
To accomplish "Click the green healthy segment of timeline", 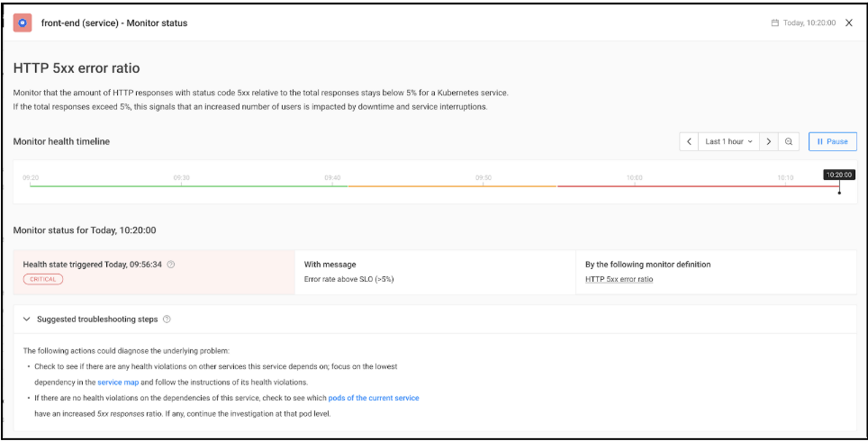I will (x=189, y=186).
